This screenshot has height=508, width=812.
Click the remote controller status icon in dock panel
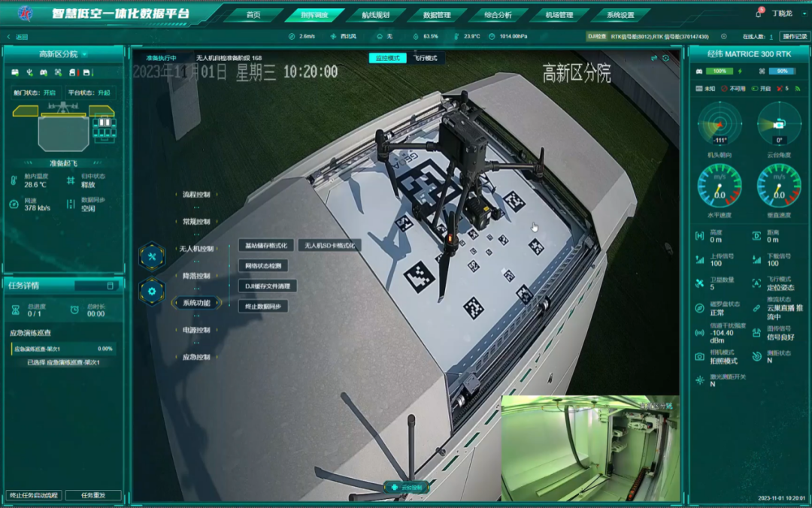pyautogui.click(x=44, y=72)
